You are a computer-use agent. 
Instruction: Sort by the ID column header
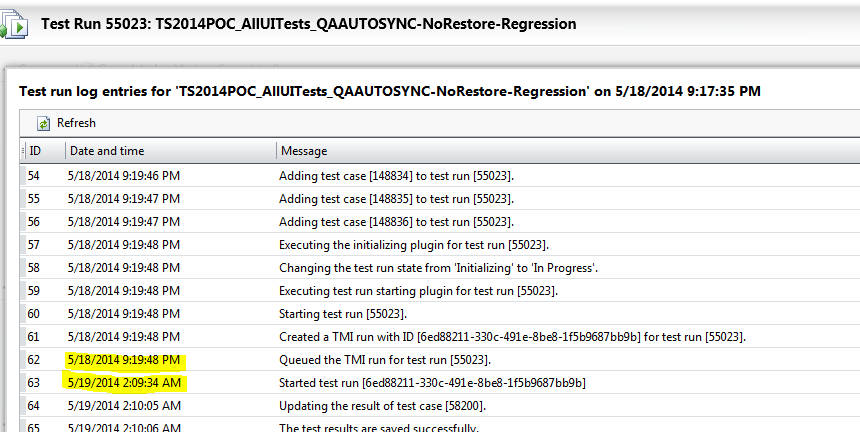click(x=36, y=151)
